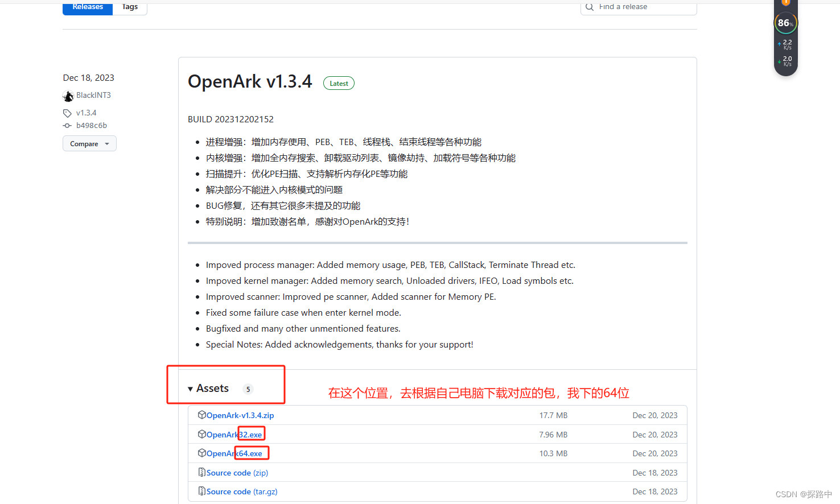
Task: Click the Latest badge
Action: pyautogui.click(x=339, y=83)
